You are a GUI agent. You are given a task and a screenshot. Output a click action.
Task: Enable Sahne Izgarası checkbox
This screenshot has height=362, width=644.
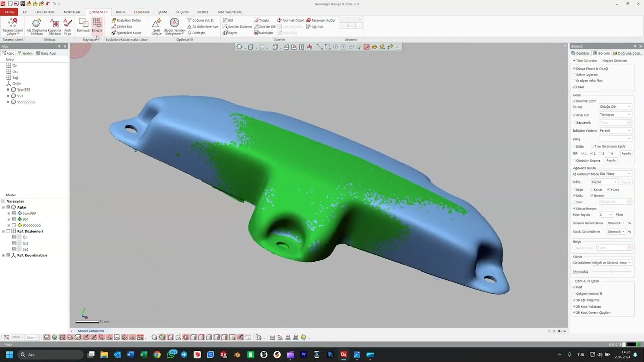point(574,74)
